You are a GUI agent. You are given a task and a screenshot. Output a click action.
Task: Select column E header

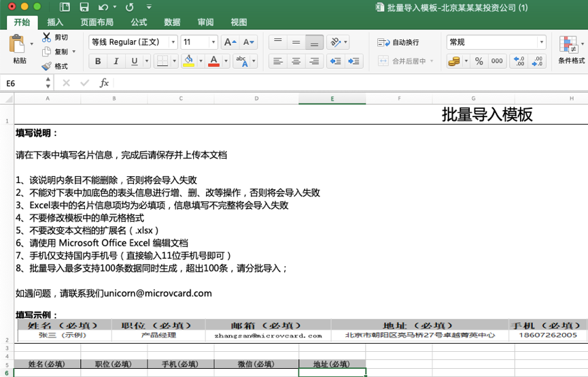(x=332, y=99)
